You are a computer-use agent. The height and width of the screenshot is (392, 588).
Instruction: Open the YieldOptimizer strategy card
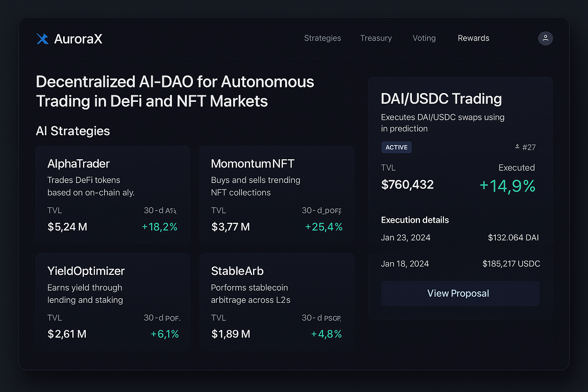(x=113, y=302)
